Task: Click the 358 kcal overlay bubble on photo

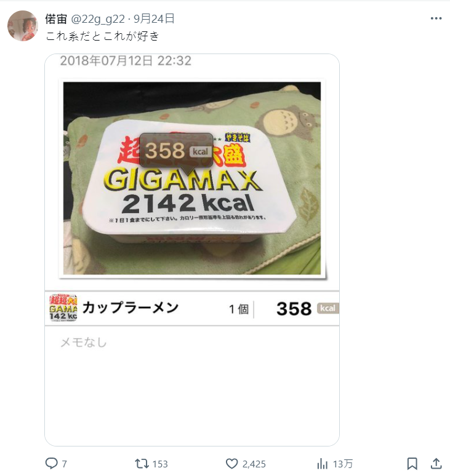Action: 177,151
